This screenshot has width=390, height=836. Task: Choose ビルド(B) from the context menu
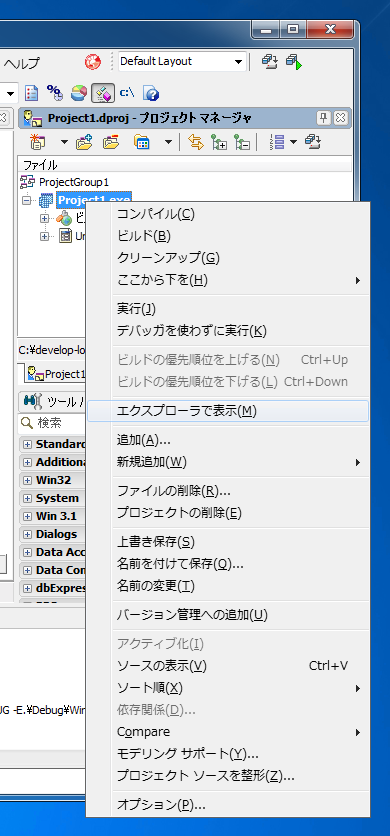tap(228, 236)
